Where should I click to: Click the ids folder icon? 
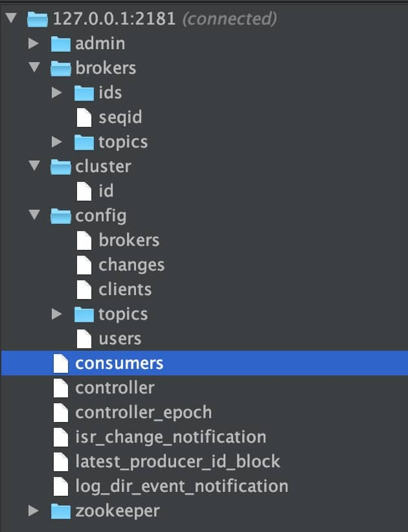pyautogui.click(x=84, y=93)
